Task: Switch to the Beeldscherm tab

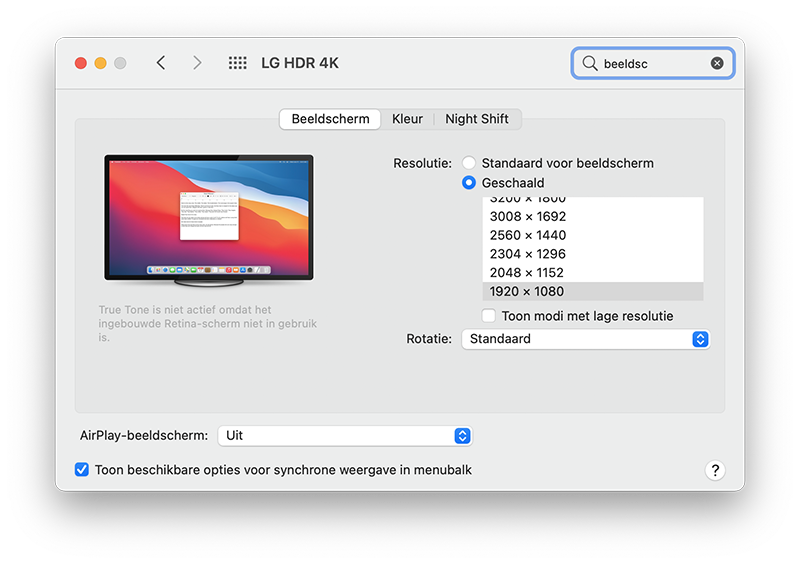Action: point(330,119)
